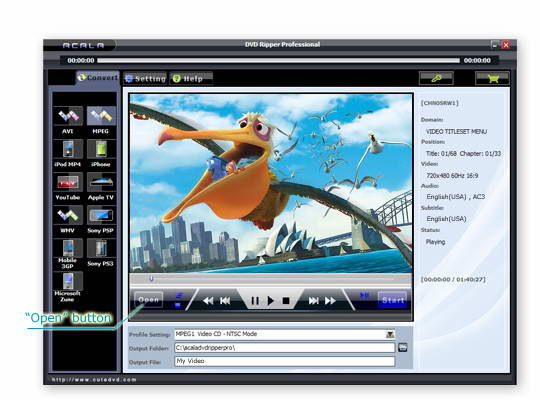540x400 pixels.
Task: Minimize the DVD Ripper window
Action: [x=495, y=44]
